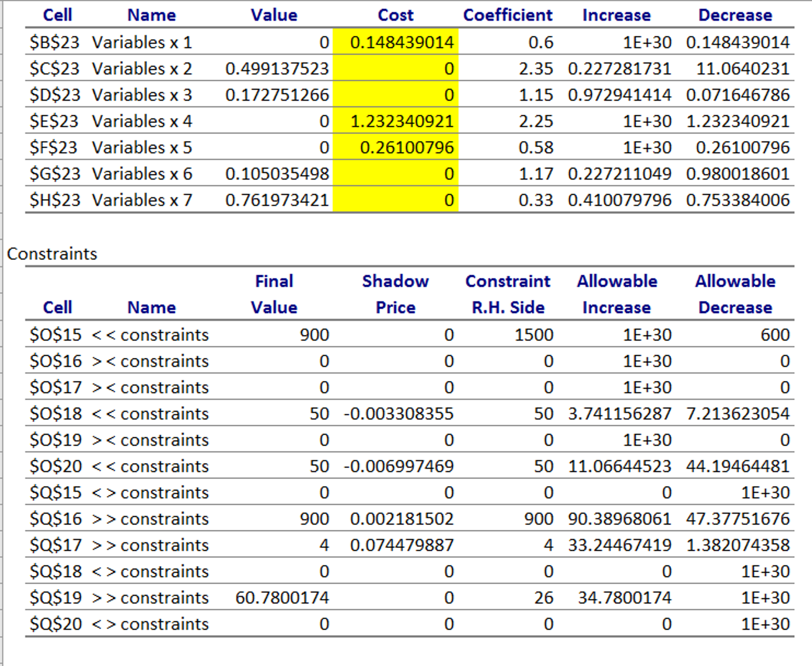This screenshot has height=666, width=812.
Task: Click allowable increase 0.227211049
Action: point(620,174)
